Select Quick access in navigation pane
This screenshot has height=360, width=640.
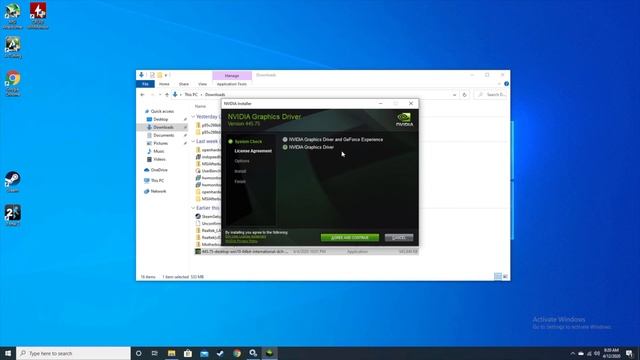pos(162,111)
